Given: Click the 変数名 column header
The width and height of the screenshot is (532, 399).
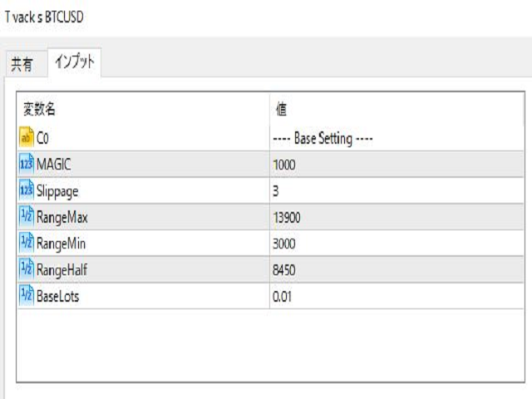Looking at the screenshot, I should (x=39, y=111).
